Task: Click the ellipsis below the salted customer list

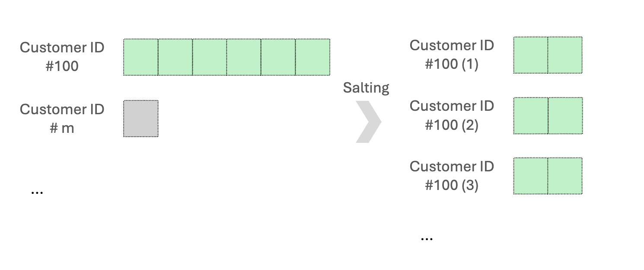Action: [x=427, y=238]
